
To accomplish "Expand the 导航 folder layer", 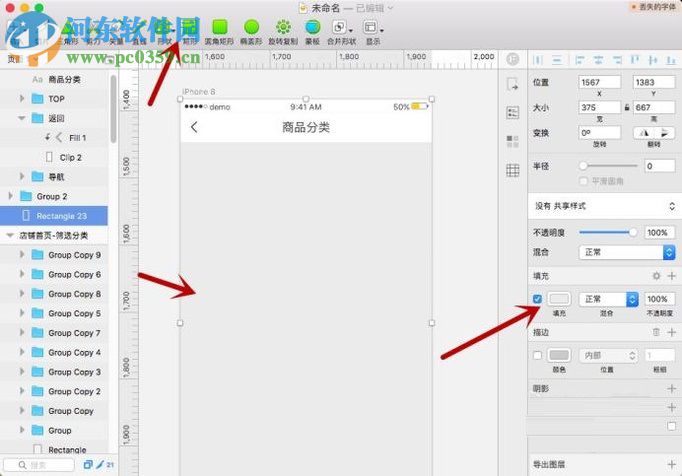I will pyautogui.click(x=22, y=177).
